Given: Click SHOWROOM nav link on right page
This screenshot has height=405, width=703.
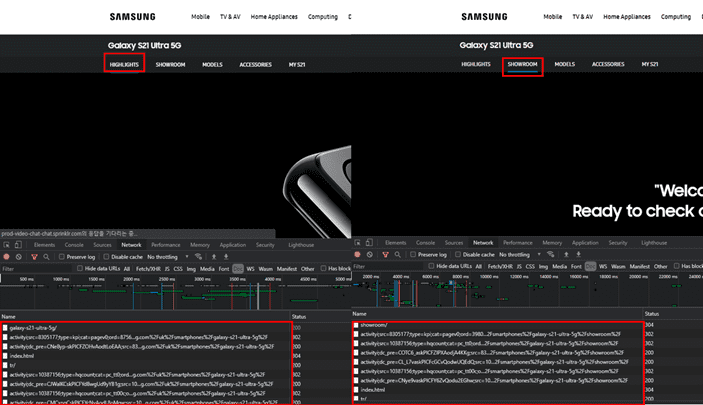Looking at the screenshot, I should (522, 64).
